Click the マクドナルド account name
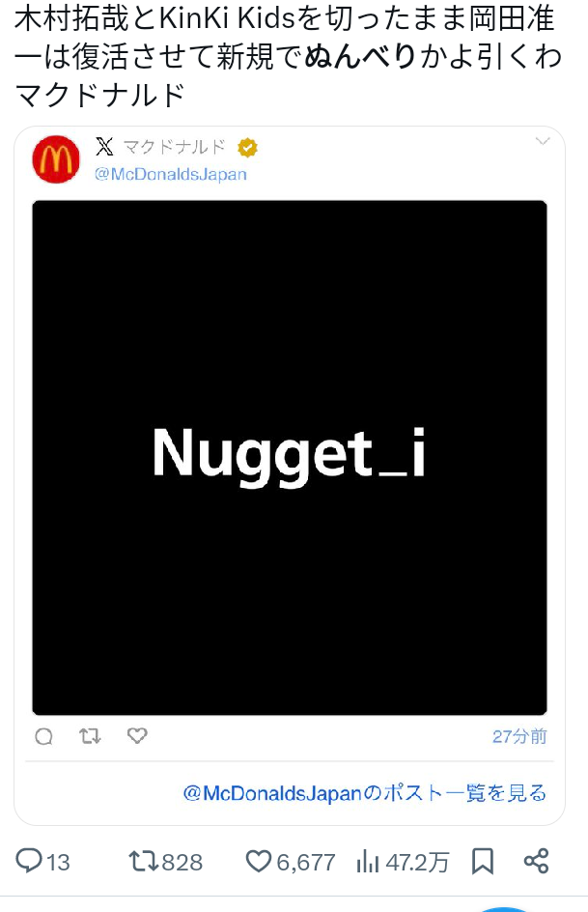This screenshot has height=912, width=588. pos(174,147)
